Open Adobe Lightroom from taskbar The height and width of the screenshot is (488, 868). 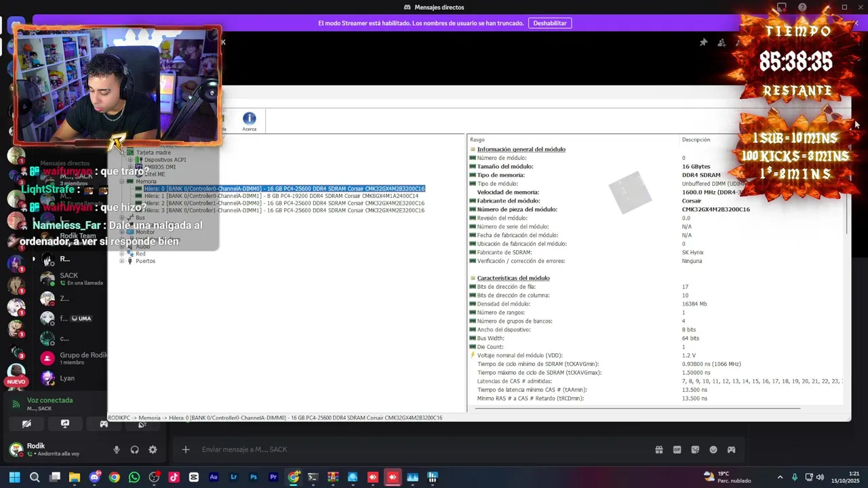click(x=234, y=477)
